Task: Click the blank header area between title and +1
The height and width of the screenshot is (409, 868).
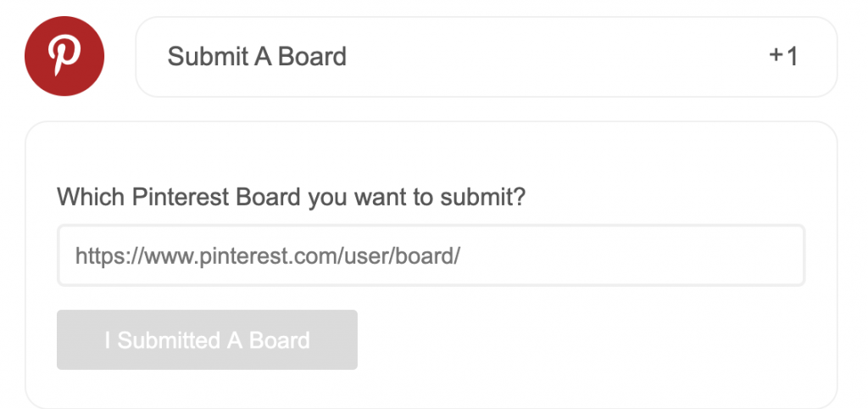Action: click(x=554, y=57)
